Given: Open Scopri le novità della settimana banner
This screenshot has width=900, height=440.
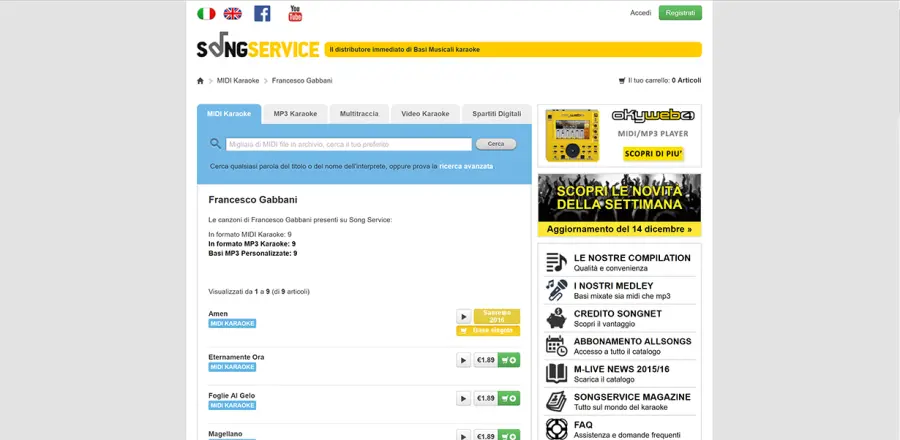Looking at the screenshot, I should coord(619,198).
